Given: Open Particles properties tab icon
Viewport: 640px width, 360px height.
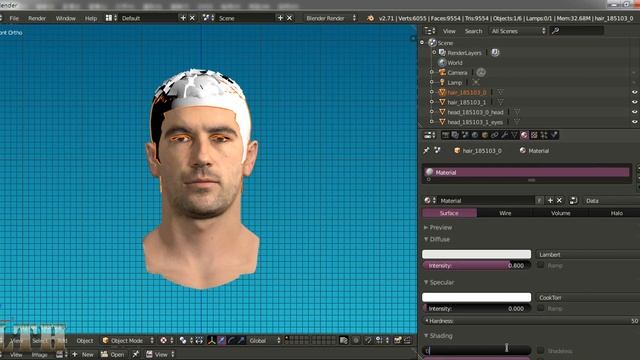Looking at the screenshot, I should click(x=544, y=135).
